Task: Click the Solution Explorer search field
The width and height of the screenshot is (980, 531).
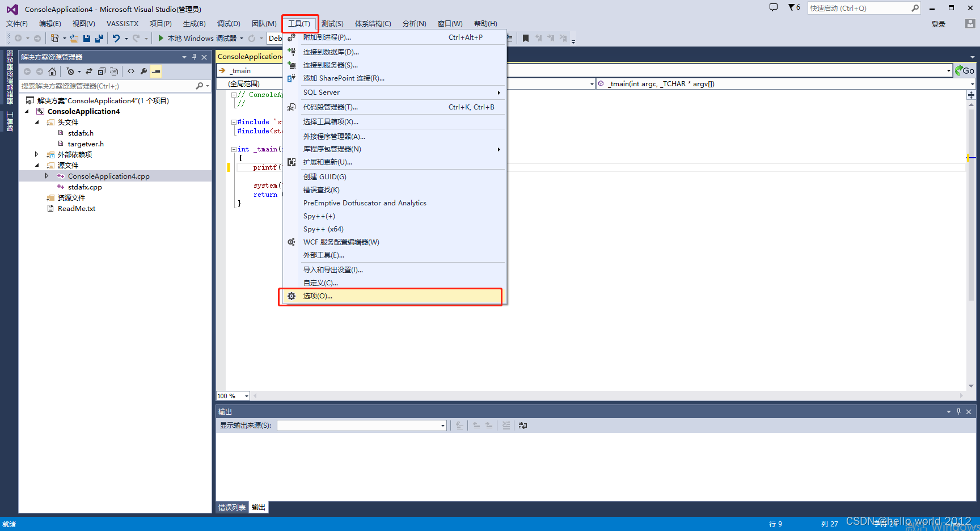Action: pos(107,86)
